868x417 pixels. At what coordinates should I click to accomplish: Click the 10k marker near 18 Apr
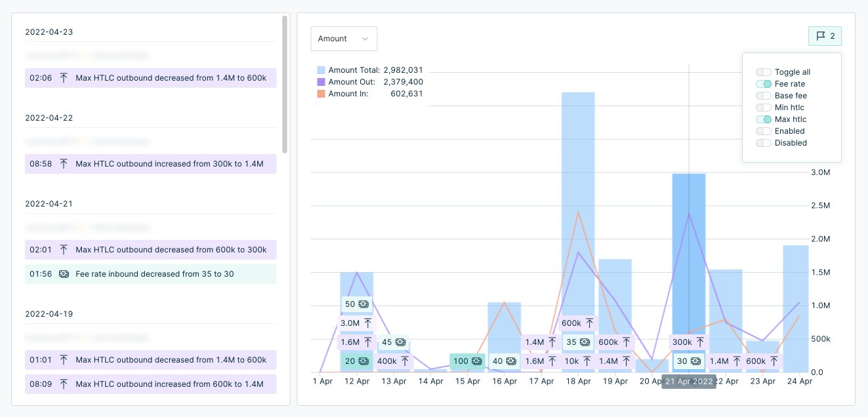click(x=578, y=361)
